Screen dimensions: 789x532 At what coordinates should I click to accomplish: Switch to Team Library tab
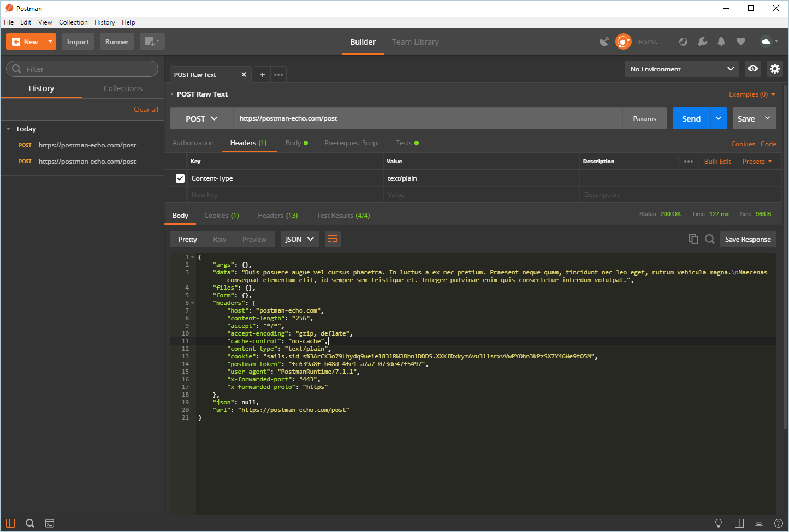click(x=416, y=42)
